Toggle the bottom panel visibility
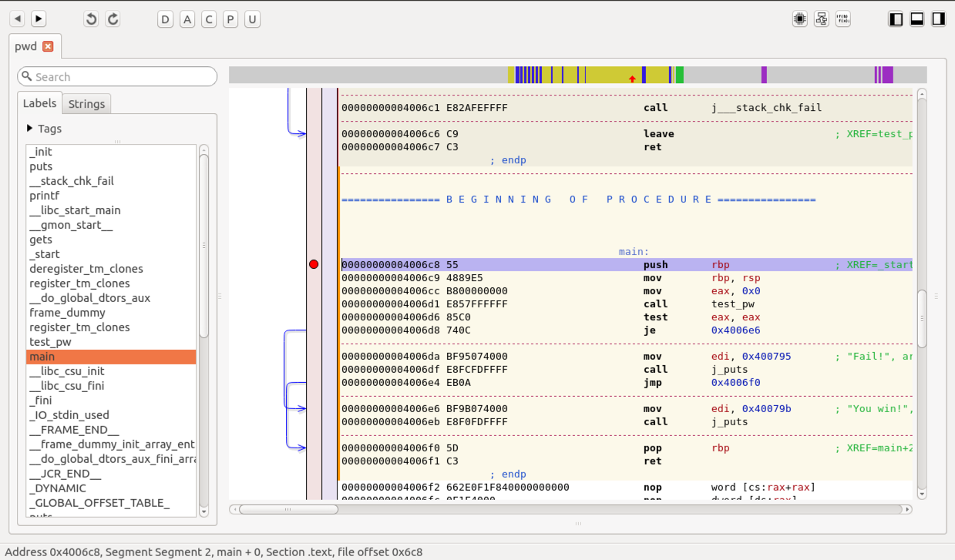The width and height of the screenshot is (955, 560). pos(917,19)
